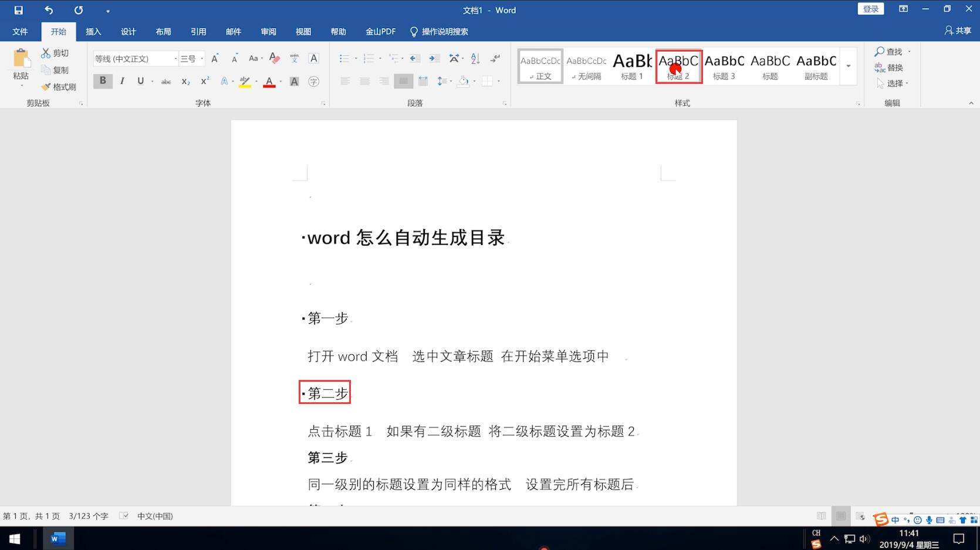
Task: Switch to the 引用 References tab
Action: pyautogui.click(x=198, y=32)
